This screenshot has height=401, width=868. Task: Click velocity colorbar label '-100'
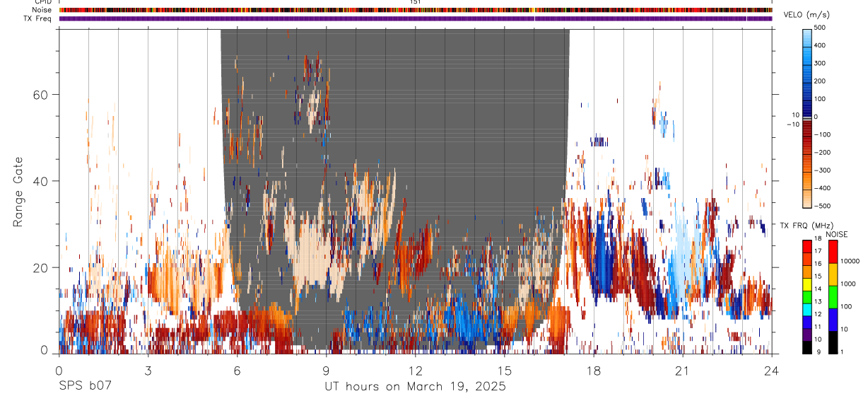[x=822, y=134]
